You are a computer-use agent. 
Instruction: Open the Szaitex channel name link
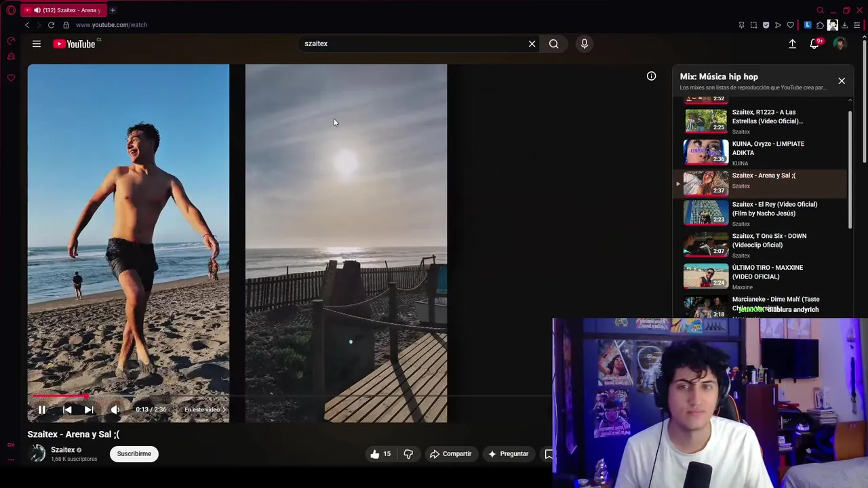coord(63,450)
